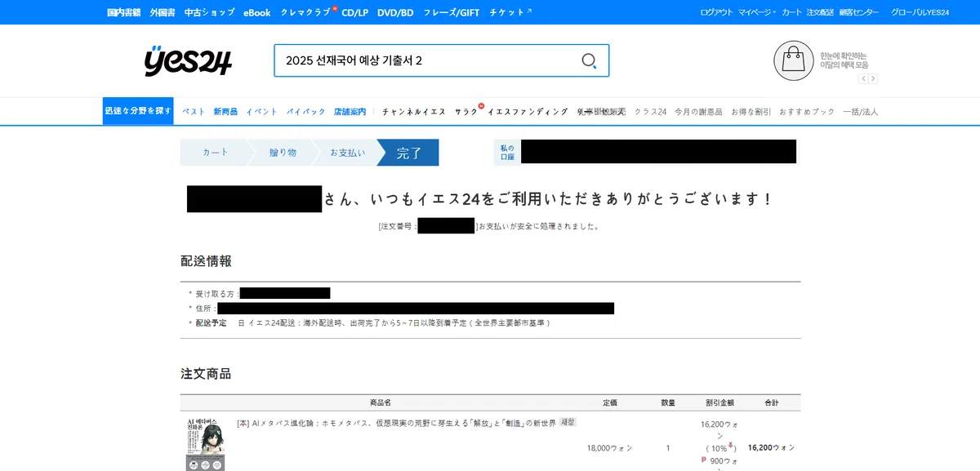Screen dimensions: 980x471
Task: Click the 贈り物 checkout step
Action: pos(283,153)
